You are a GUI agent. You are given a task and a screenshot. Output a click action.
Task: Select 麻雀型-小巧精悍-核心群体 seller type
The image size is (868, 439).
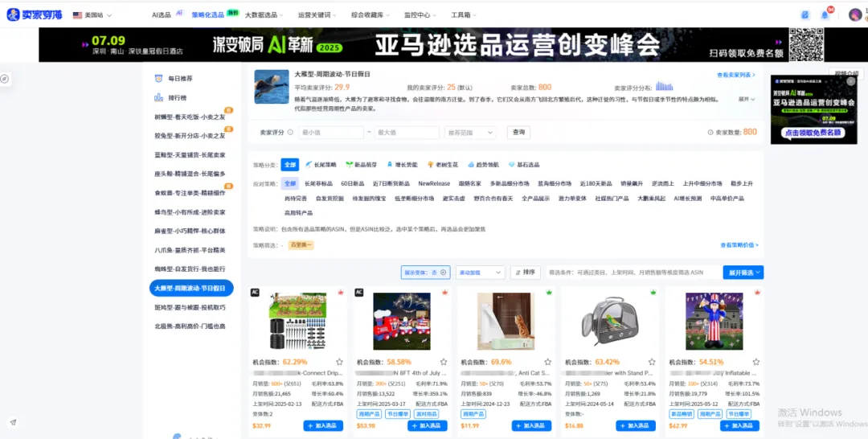coord(190,231)
